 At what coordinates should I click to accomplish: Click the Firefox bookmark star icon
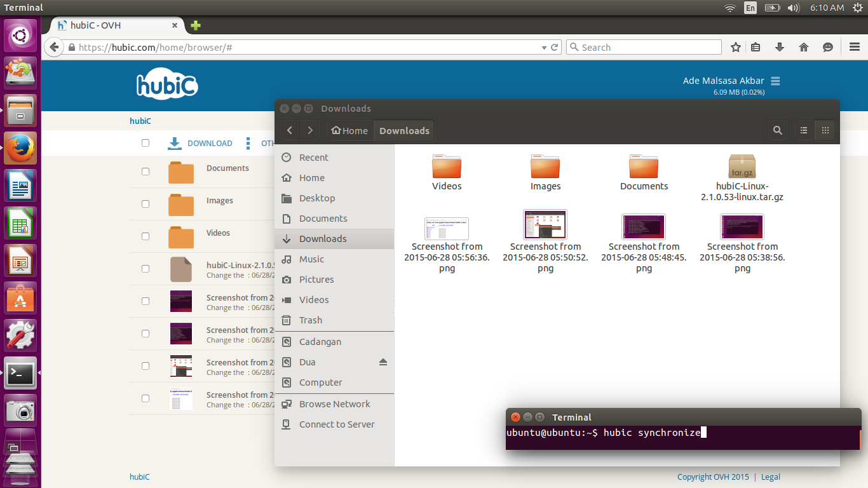coord(736,48)
